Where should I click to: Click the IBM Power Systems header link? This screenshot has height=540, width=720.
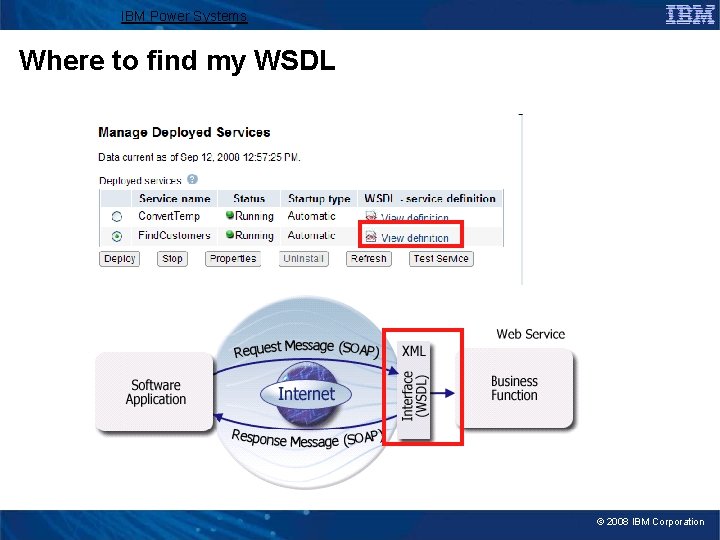[184, 17]
